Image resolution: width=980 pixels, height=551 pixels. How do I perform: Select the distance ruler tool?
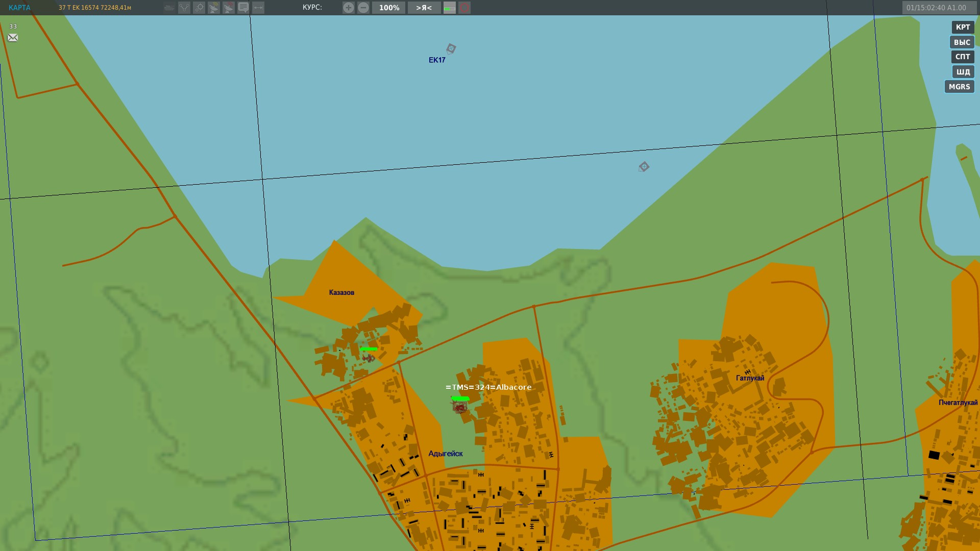coord(258,8)
